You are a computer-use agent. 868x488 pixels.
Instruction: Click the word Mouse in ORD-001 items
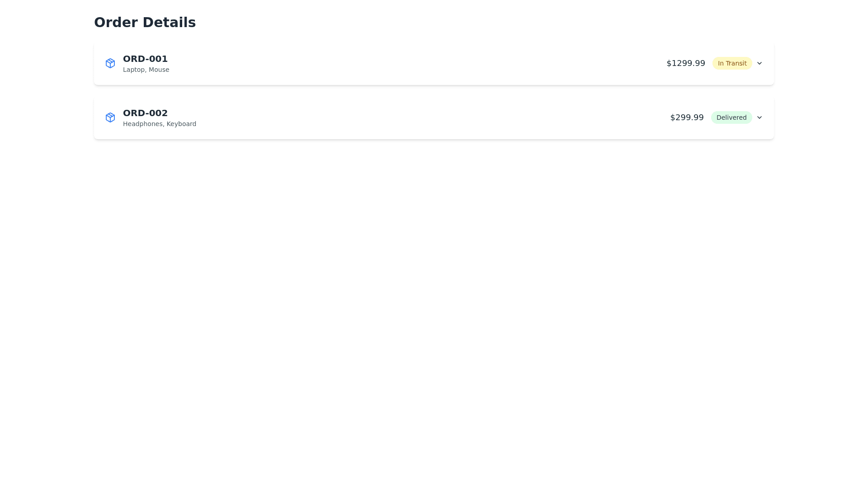[159, 70]
